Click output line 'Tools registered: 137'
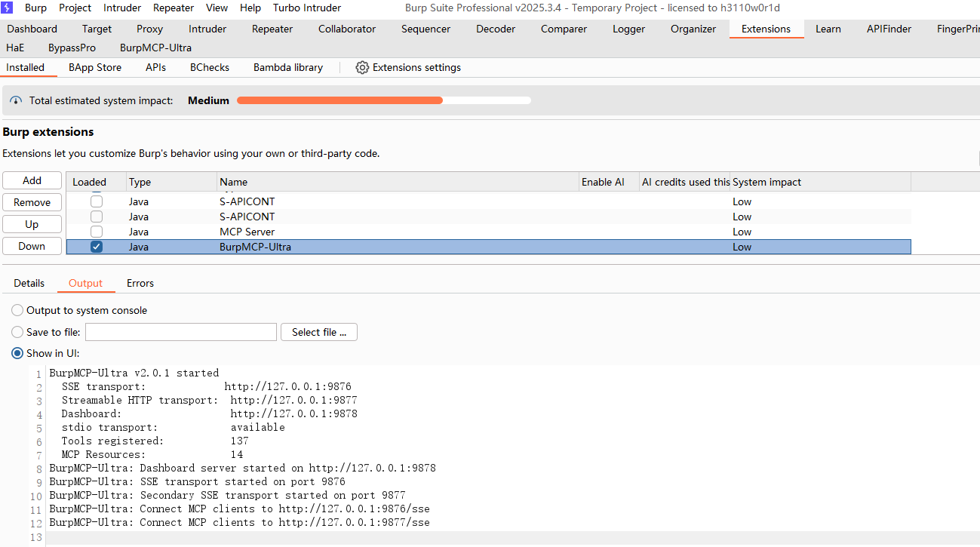Image resolution: width=980 pixels, height=547 pixels. pyautogui.click(x=155, y=441)
